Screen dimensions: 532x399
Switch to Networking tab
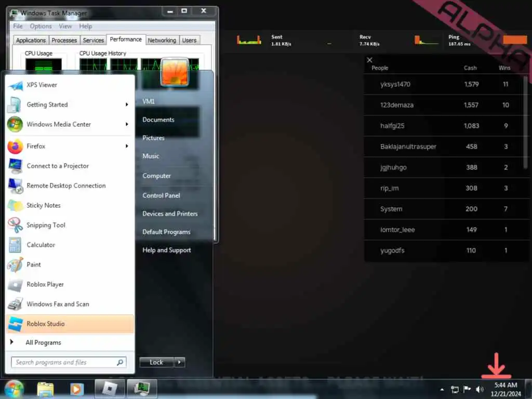162,40
